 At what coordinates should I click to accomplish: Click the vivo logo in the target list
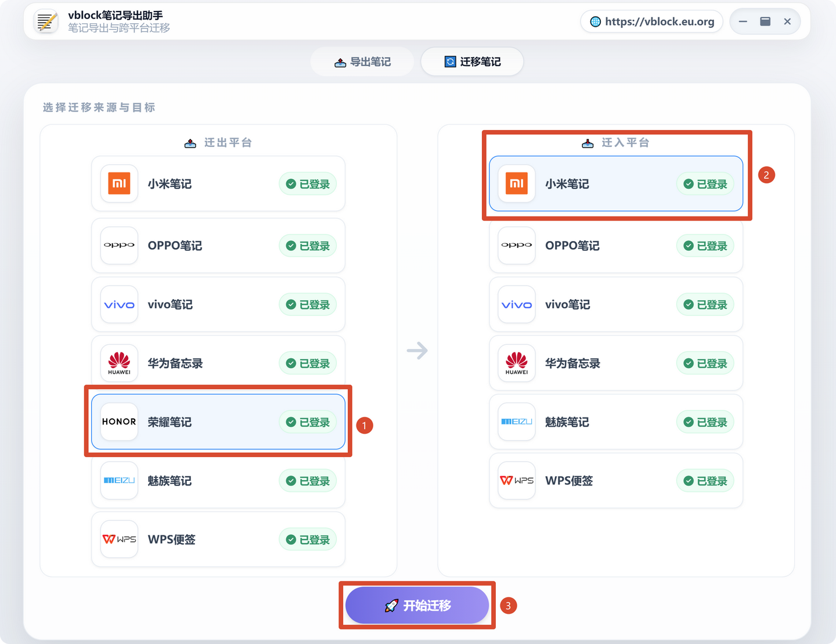517,304
